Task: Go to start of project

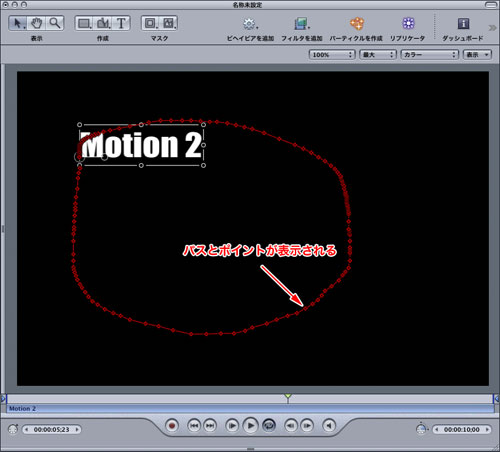Action: (194, 426)
